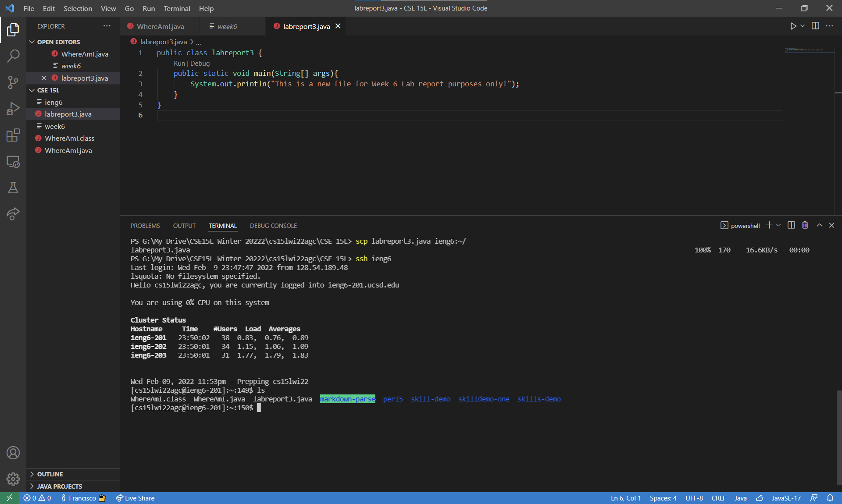Viewport: 842px width, 504px height.
Task: Click the Run CodeLens link above main
Action: click(179, 64)
